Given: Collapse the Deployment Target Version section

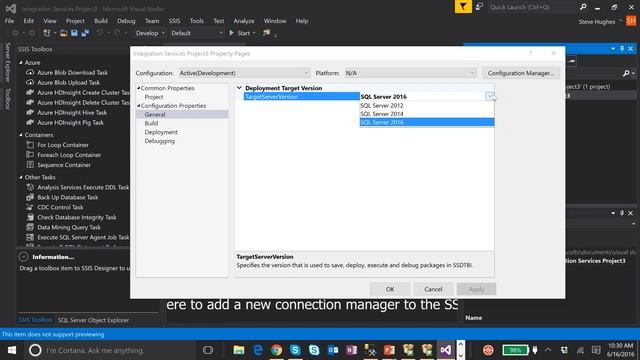Looking at the screenshot, I should tap(239, 88).
